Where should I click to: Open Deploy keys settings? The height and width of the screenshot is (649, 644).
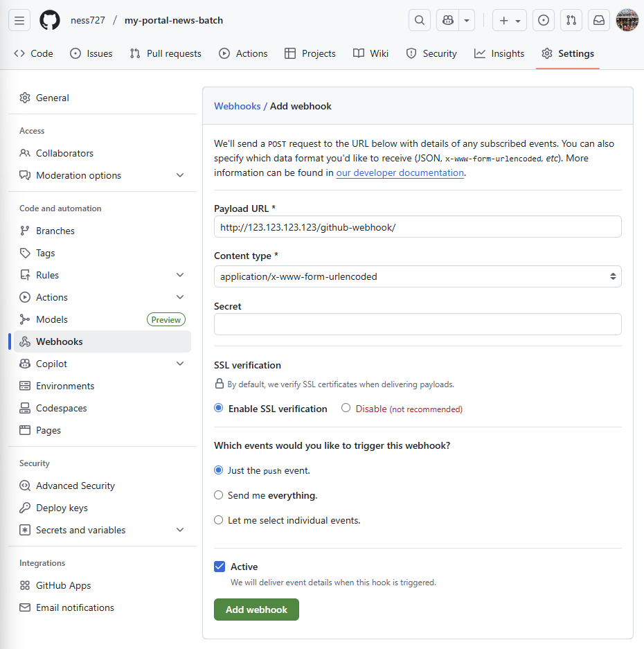(x=102, y=508)
